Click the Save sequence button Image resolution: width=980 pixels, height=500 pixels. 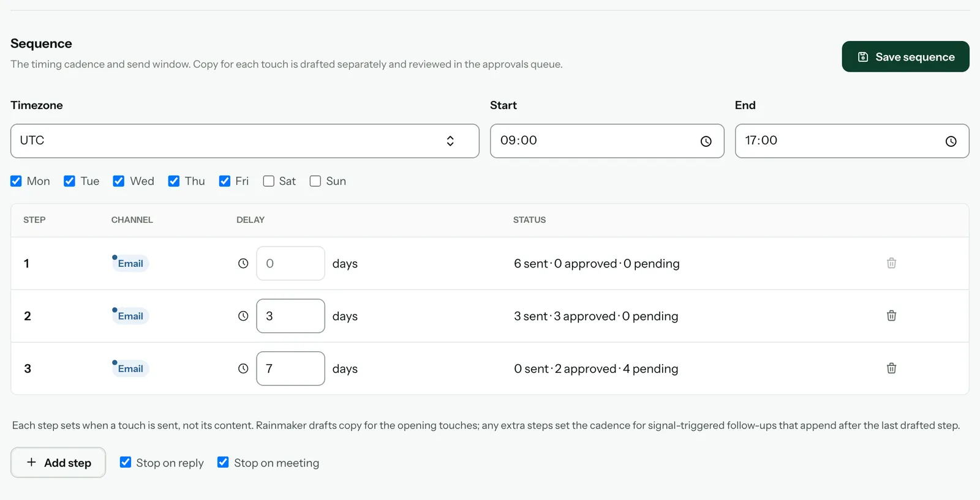(x=905, y=56)
